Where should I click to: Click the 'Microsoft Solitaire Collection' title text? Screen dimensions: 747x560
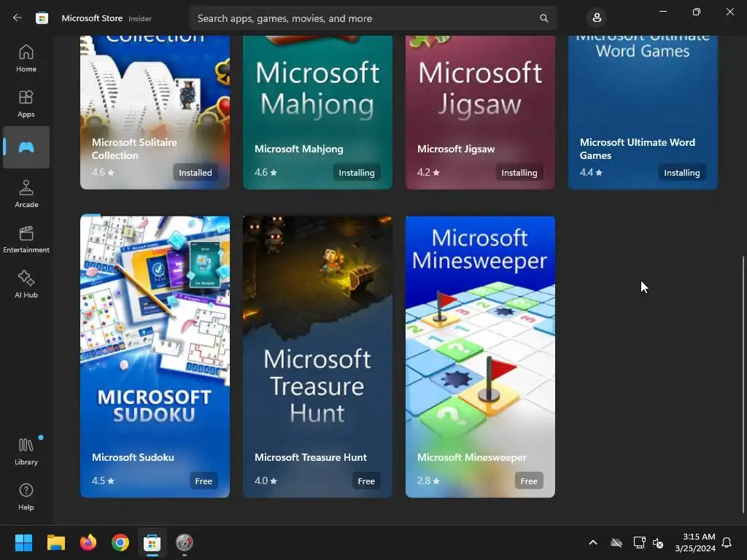[x=134, y=149]
